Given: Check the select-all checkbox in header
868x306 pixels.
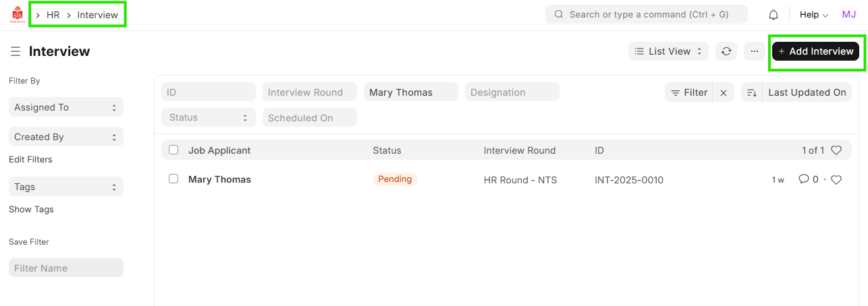Looking at the screenshot, I should tap(173, 150).
